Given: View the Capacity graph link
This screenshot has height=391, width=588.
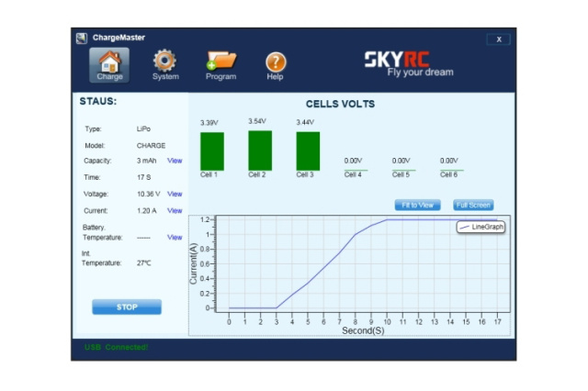Looking at the screenshot, I should pyautogui.click(x=175, y=161).
